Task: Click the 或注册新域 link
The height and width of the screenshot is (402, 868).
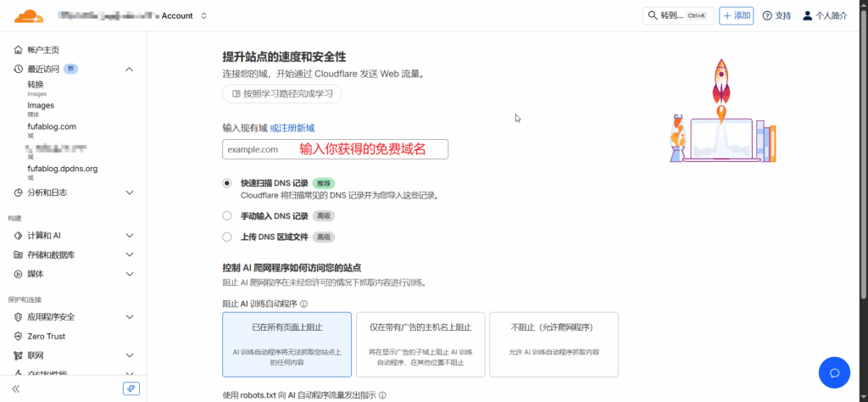Action: 292,128
